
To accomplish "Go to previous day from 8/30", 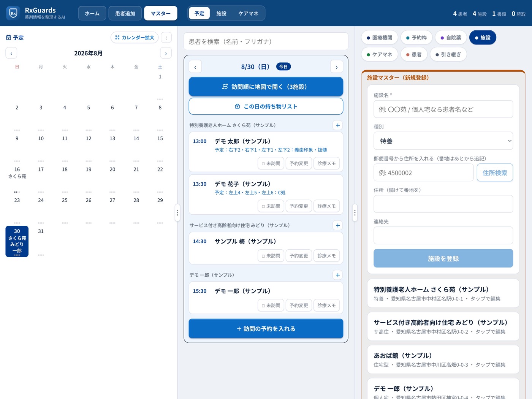I will point(195,67).
